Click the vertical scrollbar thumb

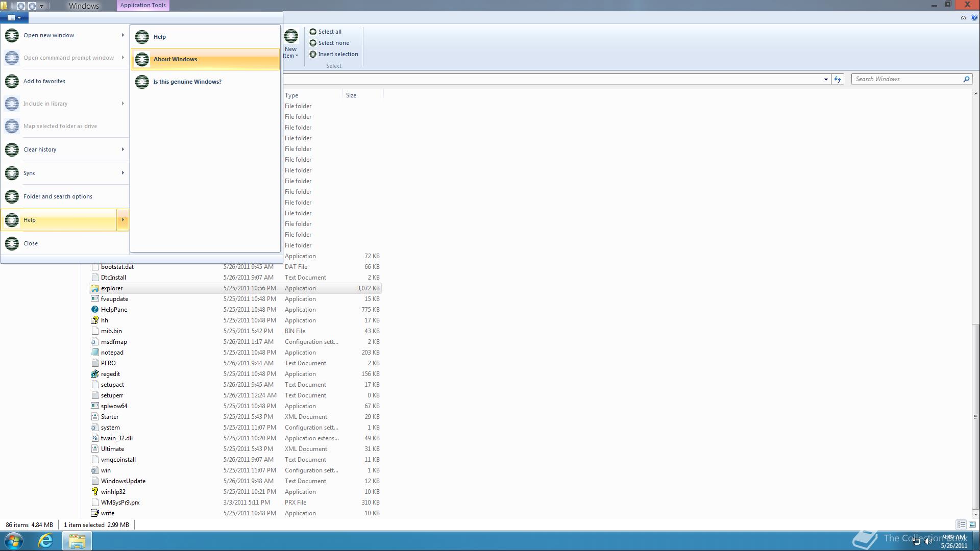(x=975, y=416)
